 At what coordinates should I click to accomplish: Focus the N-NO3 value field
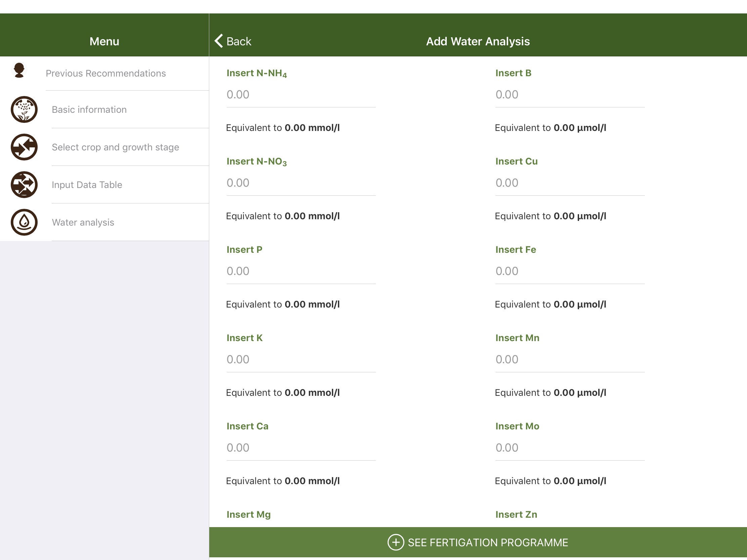point(301,183)
